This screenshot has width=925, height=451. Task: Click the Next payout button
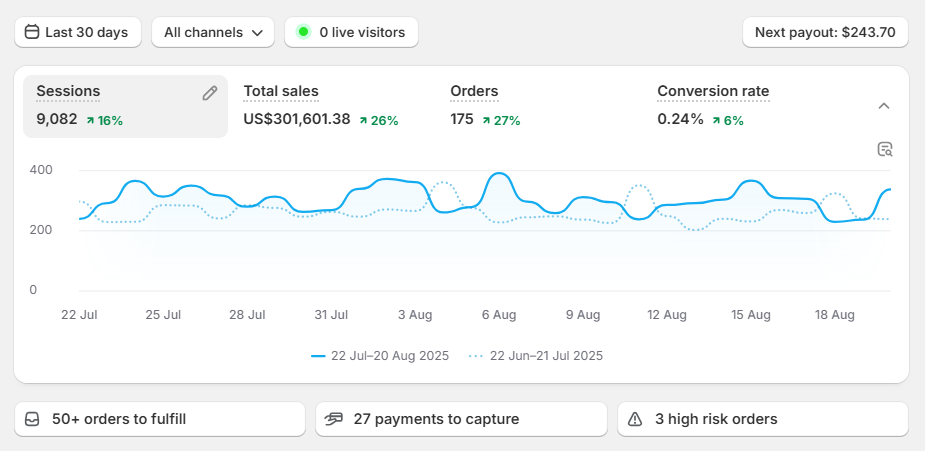(825, 32)
